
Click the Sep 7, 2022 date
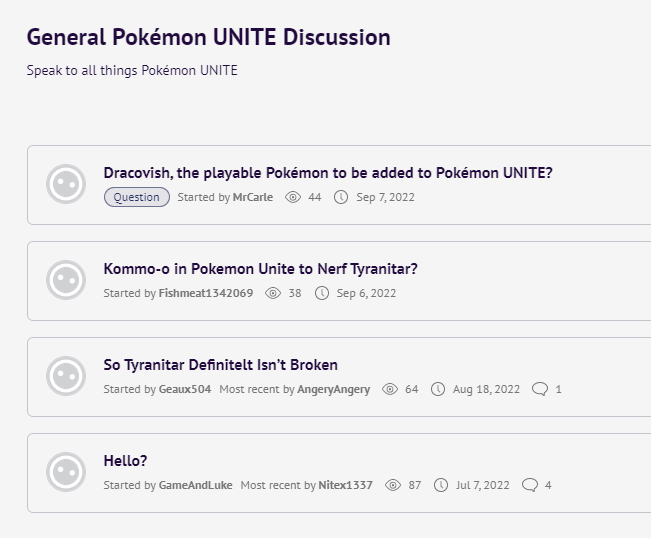pyautogui.click(x=385, y=197)
